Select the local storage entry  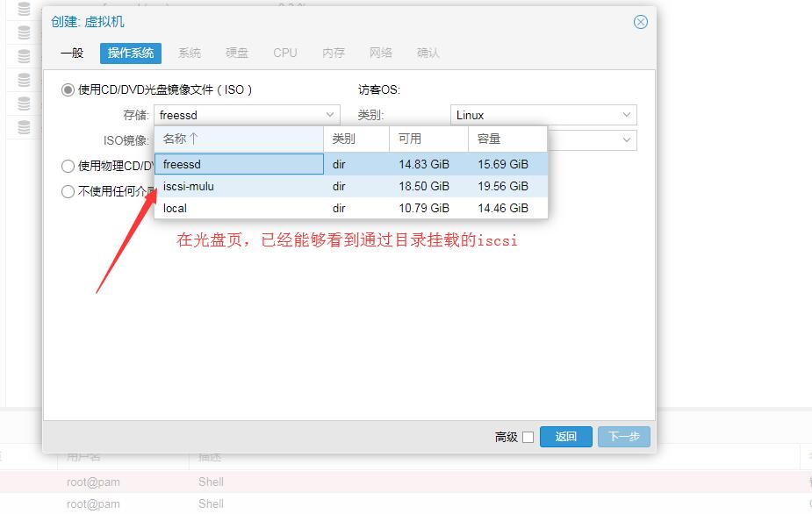(239, 208)
